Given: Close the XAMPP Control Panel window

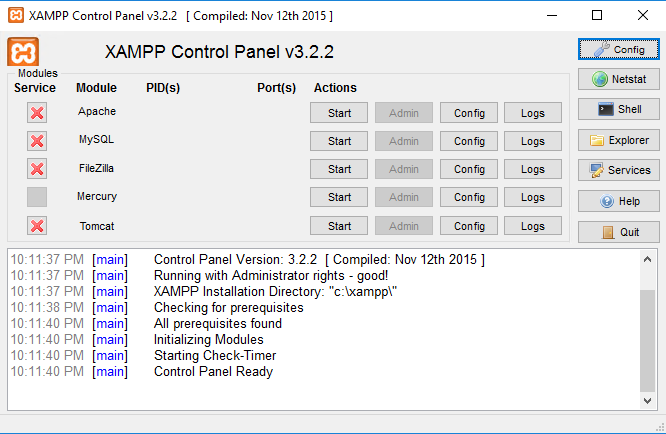Looking at the screenshot, I should [643, 16].
